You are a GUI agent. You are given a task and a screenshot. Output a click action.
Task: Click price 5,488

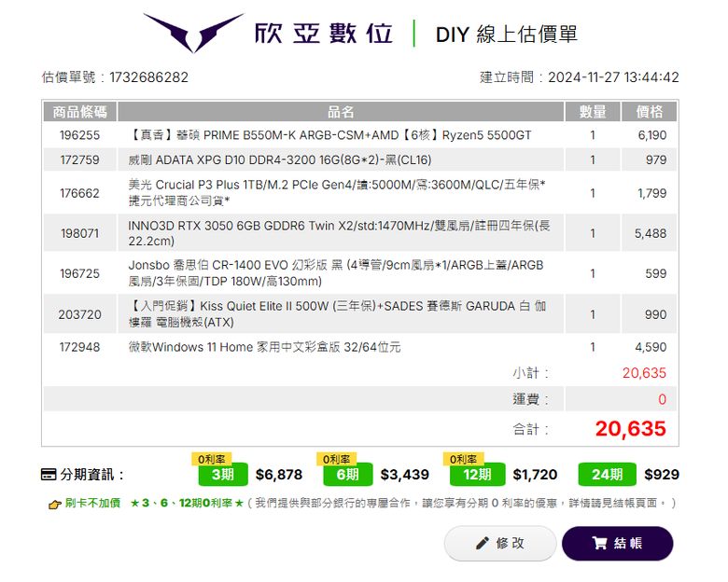click(651, 233)
